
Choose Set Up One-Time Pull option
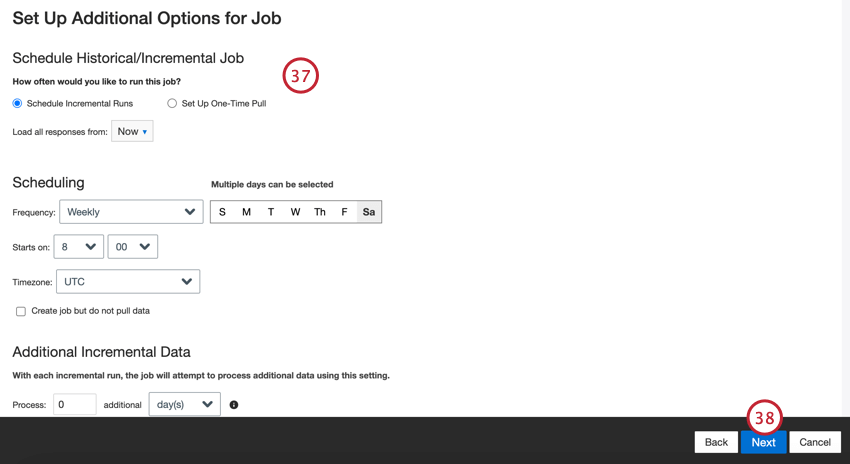(172, 104)
